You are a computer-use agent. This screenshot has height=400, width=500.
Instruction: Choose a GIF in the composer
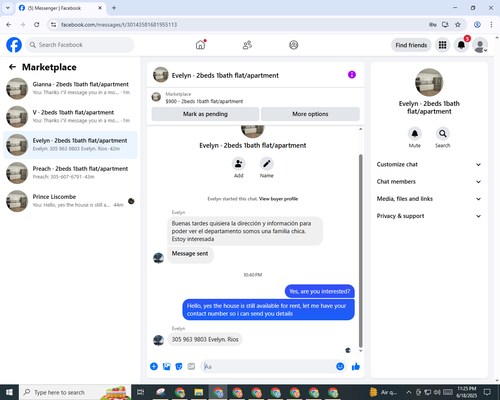(x=191, y=366)
